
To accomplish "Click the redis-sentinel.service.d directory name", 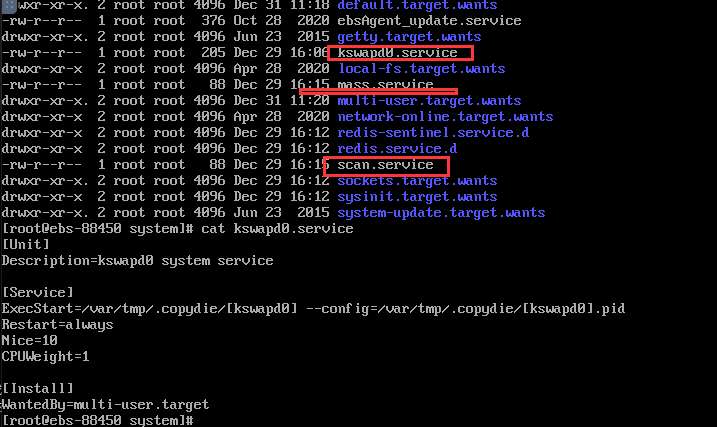I will point(433,132).
